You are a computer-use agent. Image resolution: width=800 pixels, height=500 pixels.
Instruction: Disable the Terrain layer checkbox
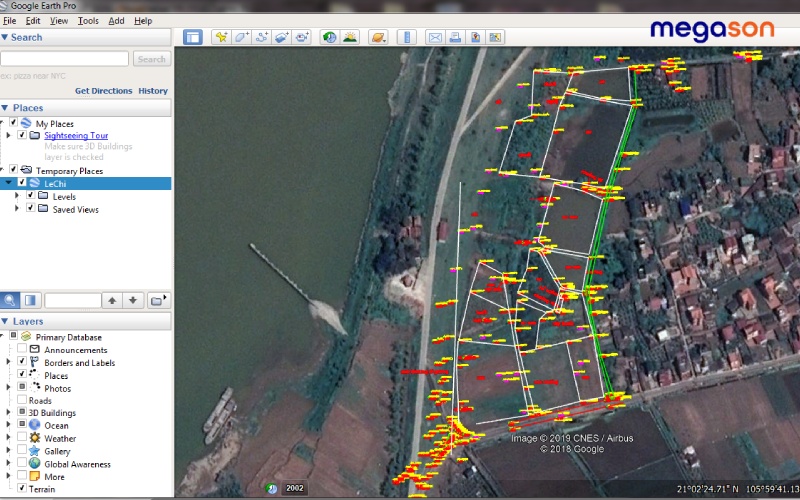click(x=21, y=489)
